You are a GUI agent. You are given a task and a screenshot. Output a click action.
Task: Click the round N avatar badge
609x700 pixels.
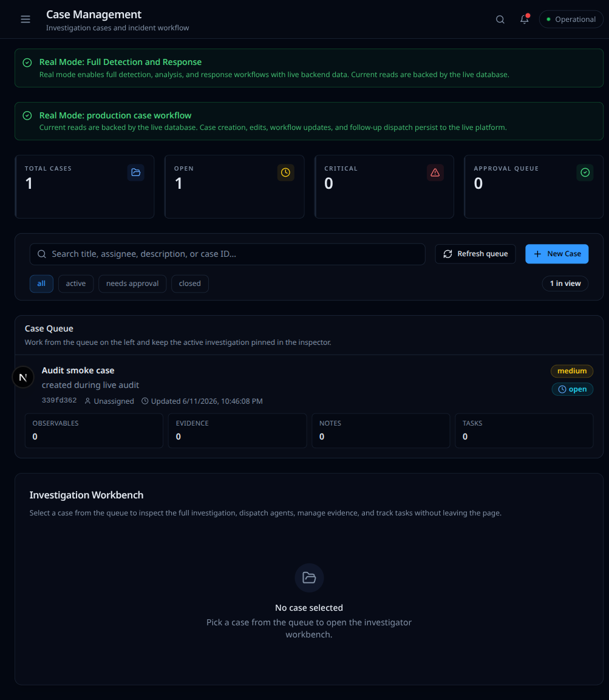23,377
